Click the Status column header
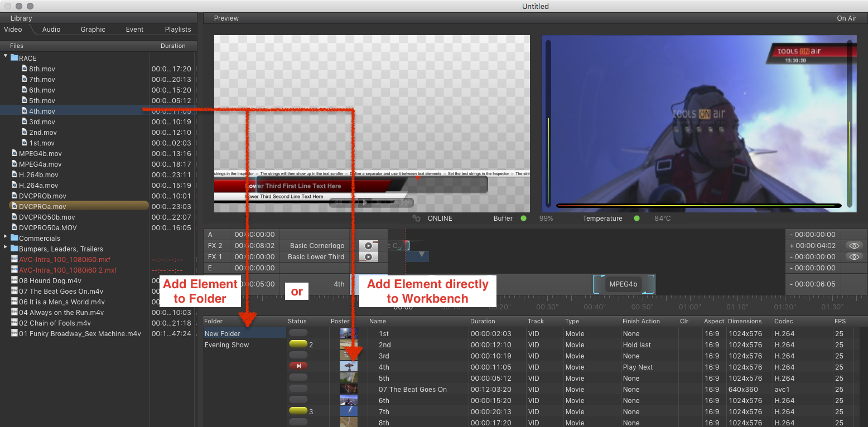868x427 pixels. (x=297, y=321)
